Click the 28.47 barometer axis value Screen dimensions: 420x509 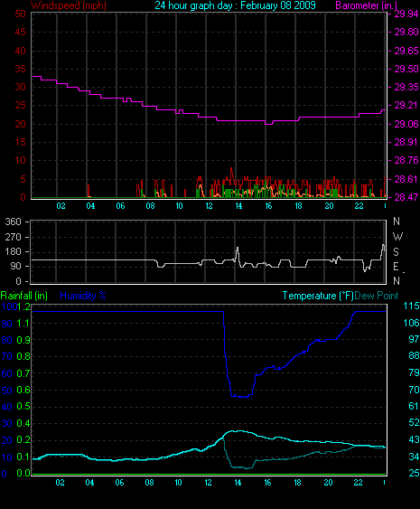point(406,197)
